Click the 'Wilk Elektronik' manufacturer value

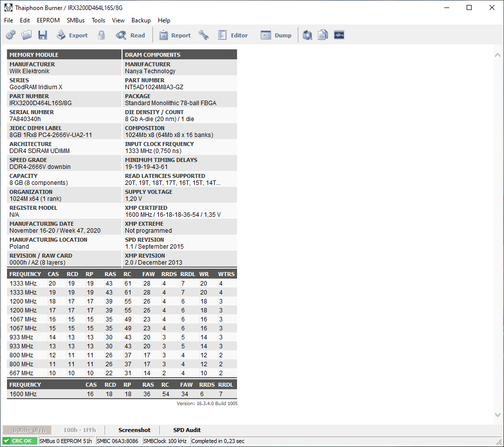point(29,71)
